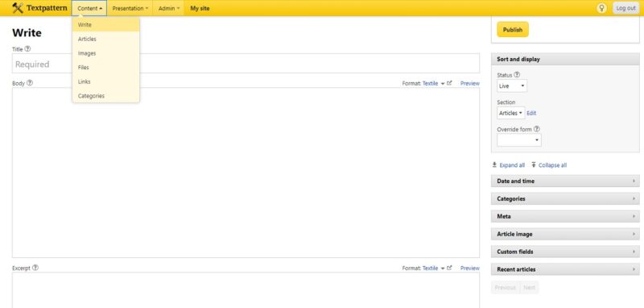Open the Body Format Textile dropdown
The width and height of the screenshot is (644, 308).
pos(433,83)
